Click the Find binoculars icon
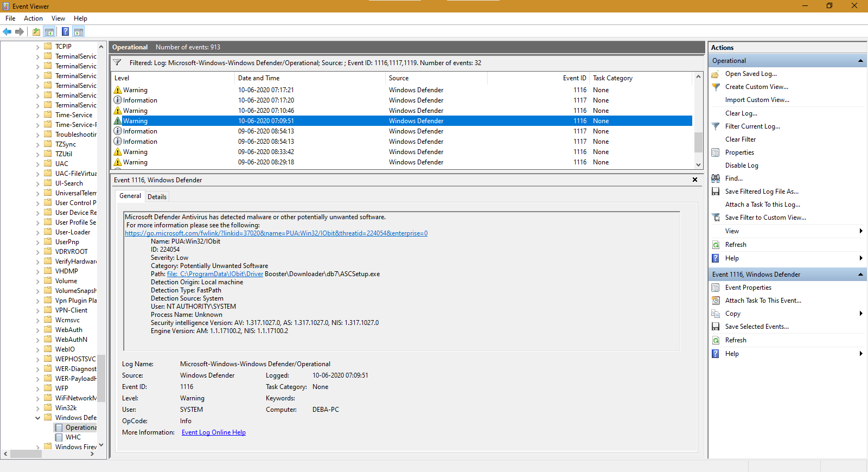Viewport: 868px width, 472px height. click(716, 178)
